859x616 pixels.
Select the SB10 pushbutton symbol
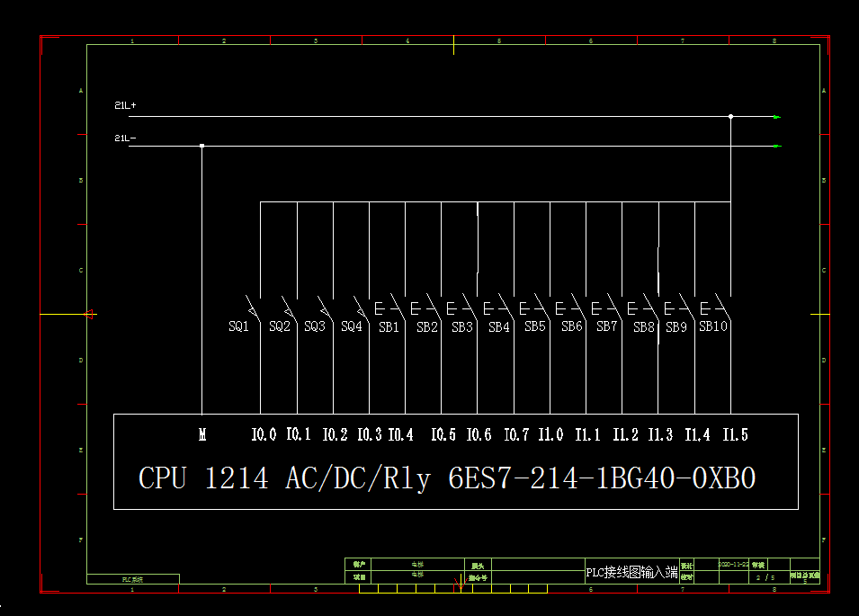tap(716, 308)
